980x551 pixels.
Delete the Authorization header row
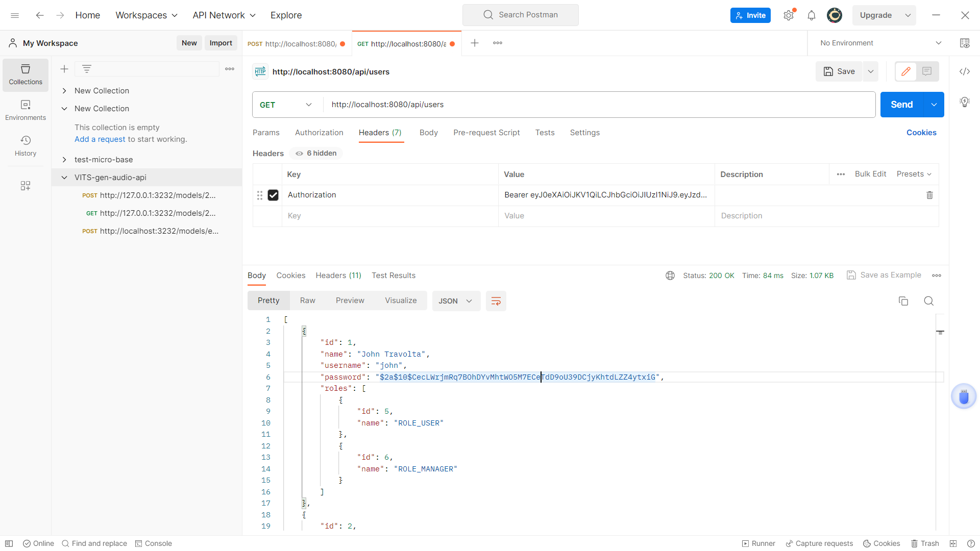(x=929, y=195)
